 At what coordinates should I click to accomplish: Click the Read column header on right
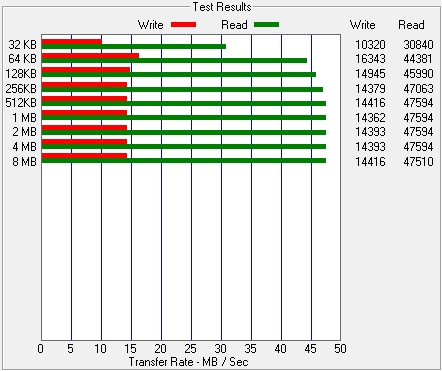click(x=411, y=25)
